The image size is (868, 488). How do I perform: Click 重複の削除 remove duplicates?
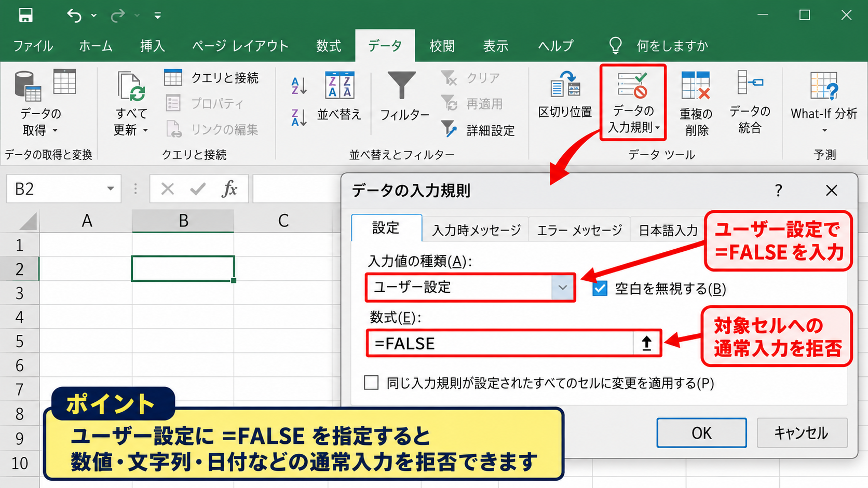(x=696, y=104)
